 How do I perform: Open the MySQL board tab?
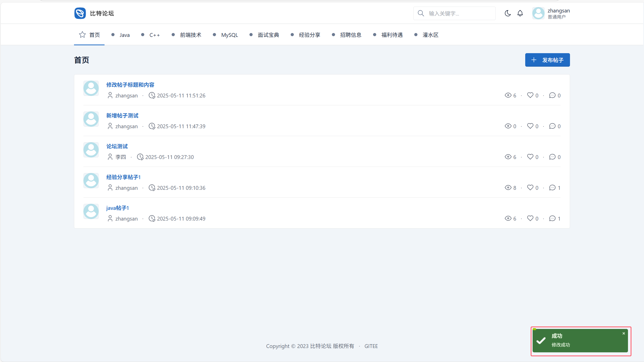(x=229, y=35)
